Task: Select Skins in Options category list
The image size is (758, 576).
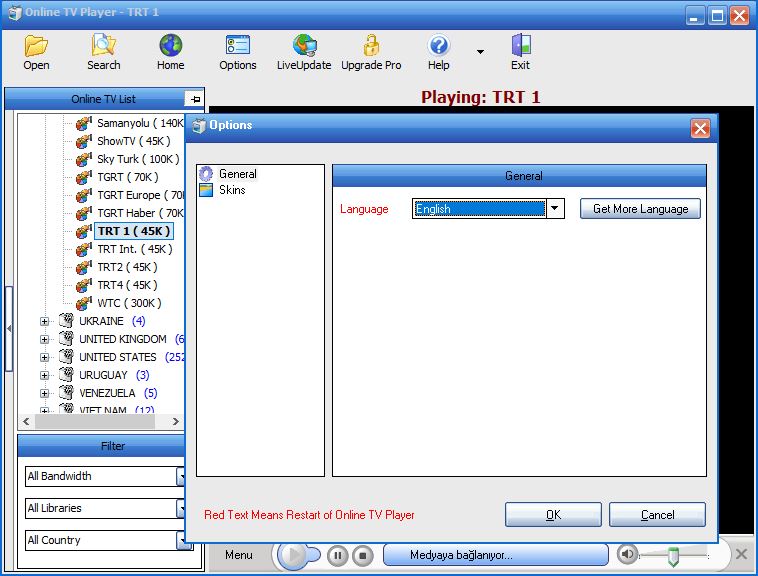Action: 232,190
